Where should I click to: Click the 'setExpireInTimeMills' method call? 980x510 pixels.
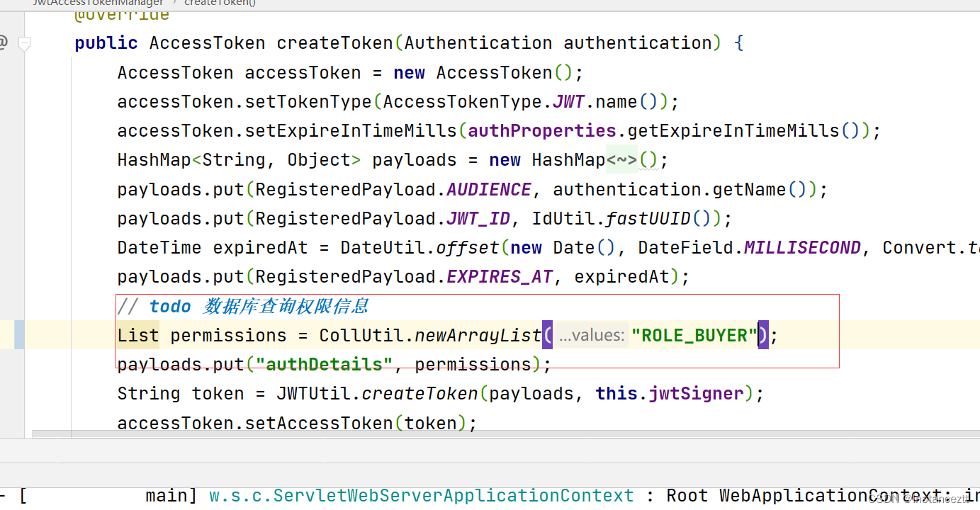351,131
